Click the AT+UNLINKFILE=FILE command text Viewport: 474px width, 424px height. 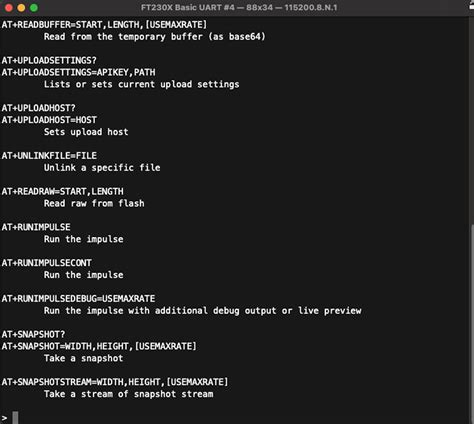coord(49,156)
